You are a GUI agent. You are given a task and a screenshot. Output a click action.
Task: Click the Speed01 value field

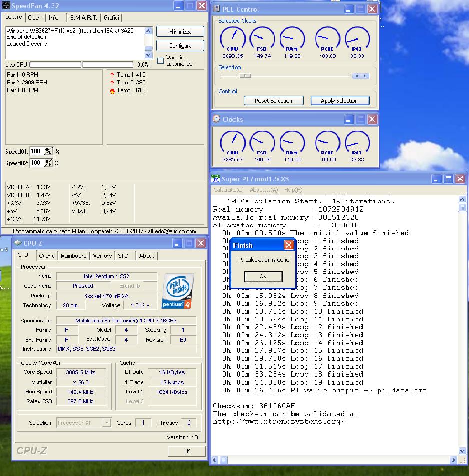tap(36, 151)
